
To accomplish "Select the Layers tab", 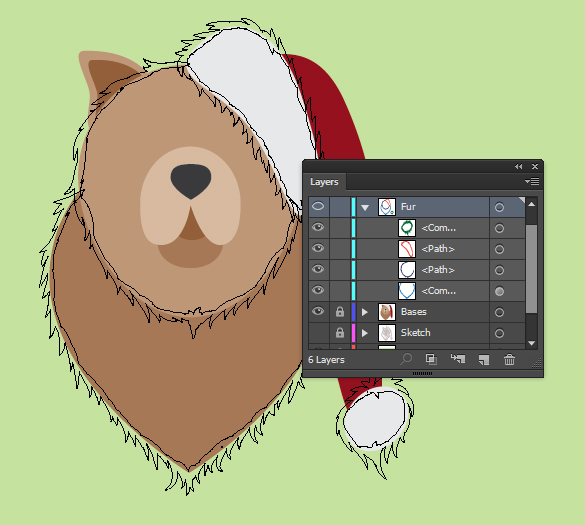I will click(324, 182).
